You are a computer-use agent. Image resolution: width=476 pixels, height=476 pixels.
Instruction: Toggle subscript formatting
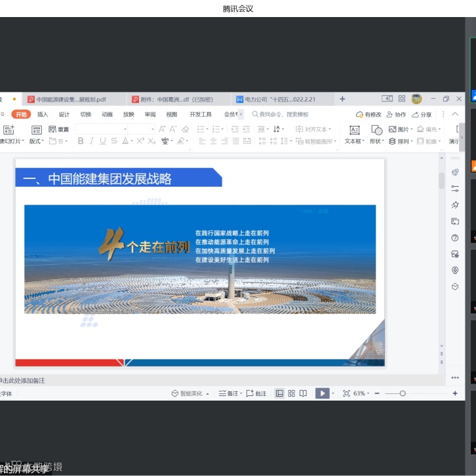tap(152, 141)
